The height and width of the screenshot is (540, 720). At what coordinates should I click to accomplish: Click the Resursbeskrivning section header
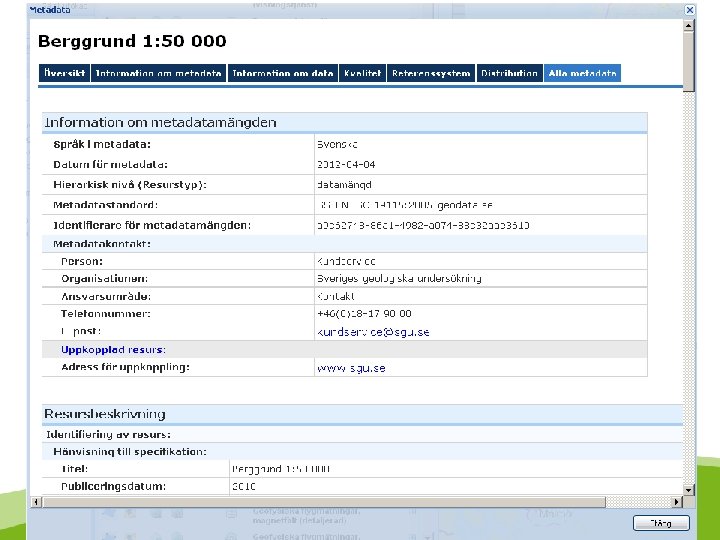[x=362, y=414]
